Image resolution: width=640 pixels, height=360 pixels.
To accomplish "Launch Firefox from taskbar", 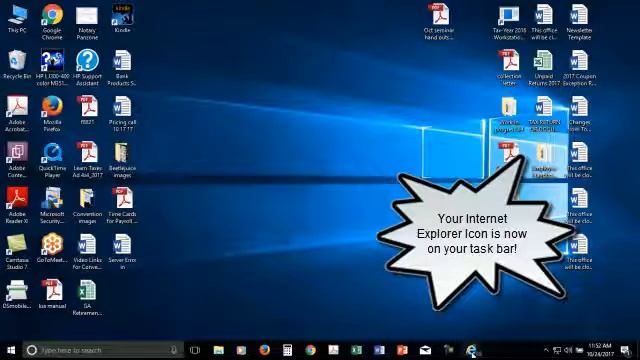I will 264,350.
